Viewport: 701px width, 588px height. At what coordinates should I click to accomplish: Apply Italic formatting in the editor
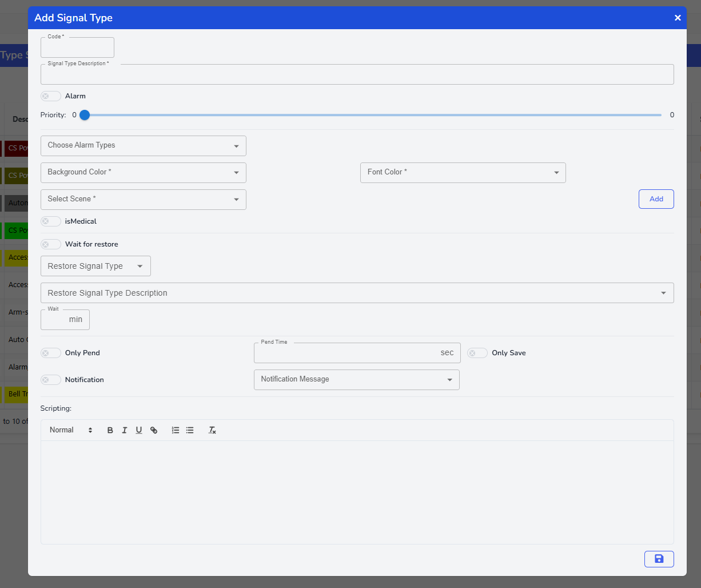(x=125, y=430)
